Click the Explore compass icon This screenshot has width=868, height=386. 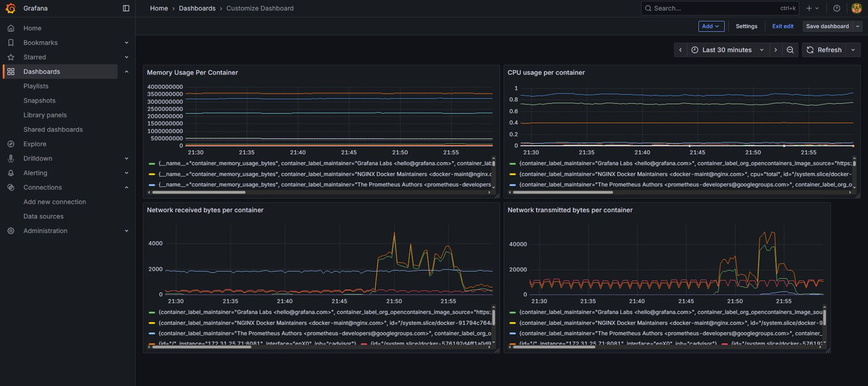click(x=10, y=144)
